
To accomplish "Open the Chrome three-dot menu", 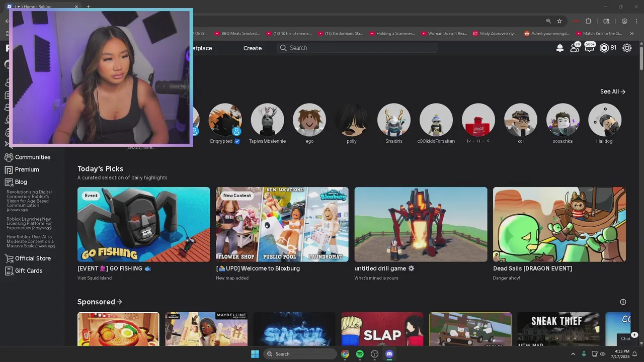I will point(636,21).
